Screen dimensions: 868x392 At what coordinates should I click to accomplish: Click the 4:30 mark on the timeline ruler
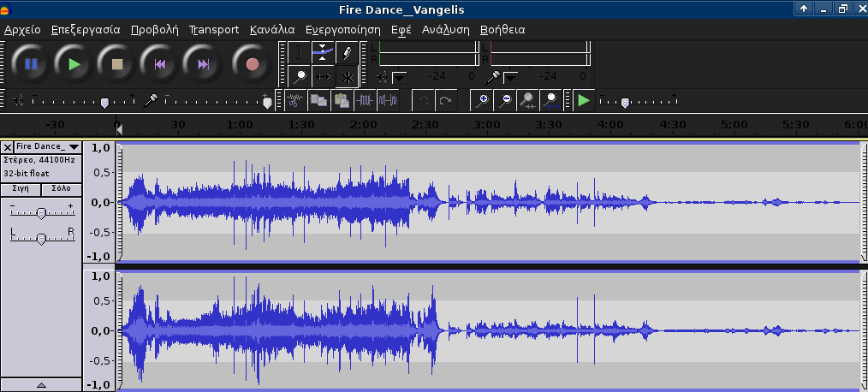click(673, 125)
